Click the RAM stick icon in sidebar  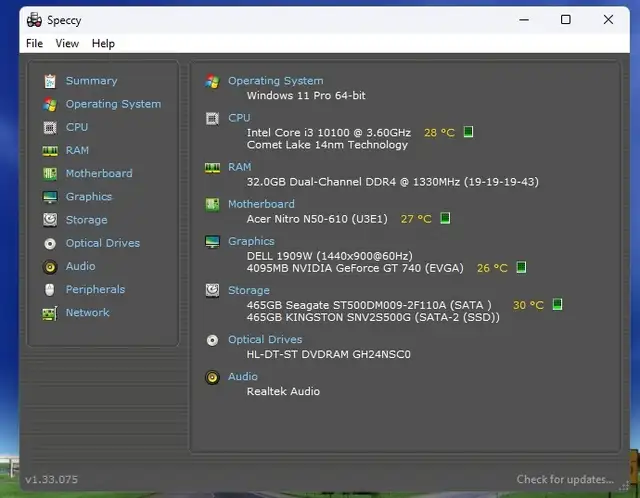click(x=50, y=151)
